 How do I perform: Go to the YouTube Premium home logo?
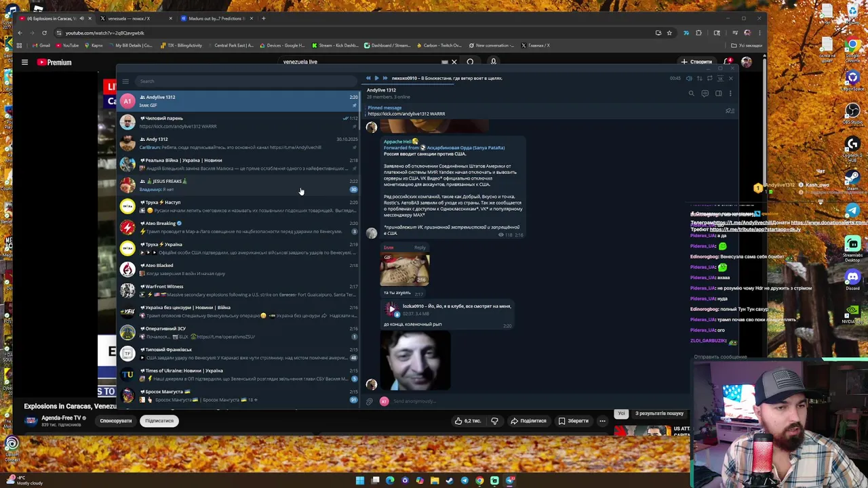point(54,62)
